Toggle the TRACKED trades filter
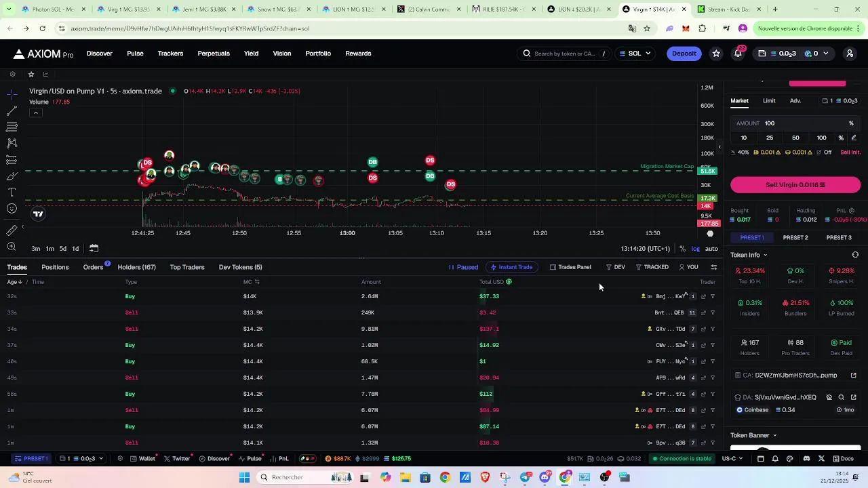 pos(652,267)
